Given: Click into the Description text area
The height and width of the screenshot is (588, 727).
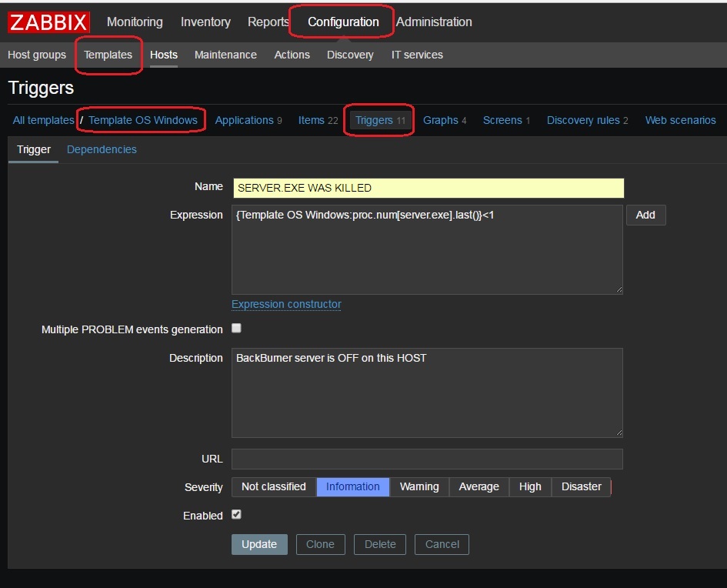Looking at the screenshot, I should click(x=427, y=393).
